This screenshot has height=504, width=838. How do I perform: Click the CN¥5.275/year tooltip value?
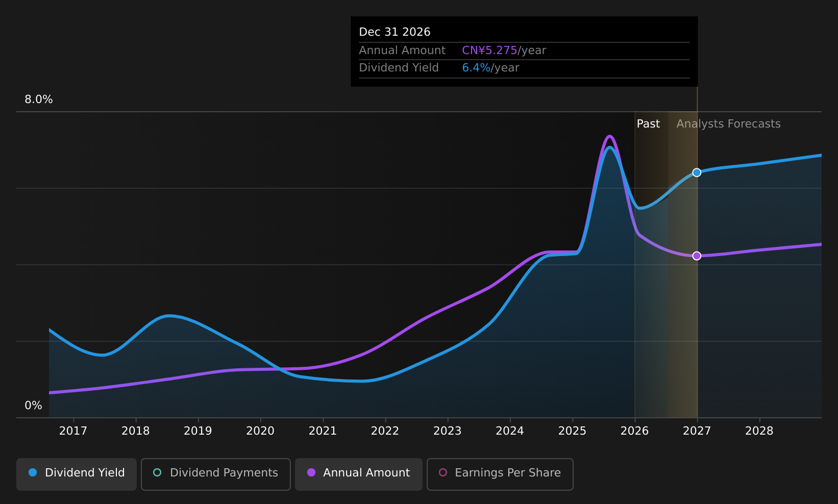(504, 51)
